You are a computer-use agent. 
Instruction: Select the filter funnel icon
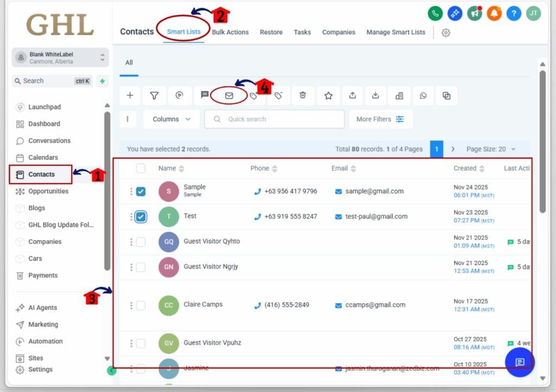point(154,95)
